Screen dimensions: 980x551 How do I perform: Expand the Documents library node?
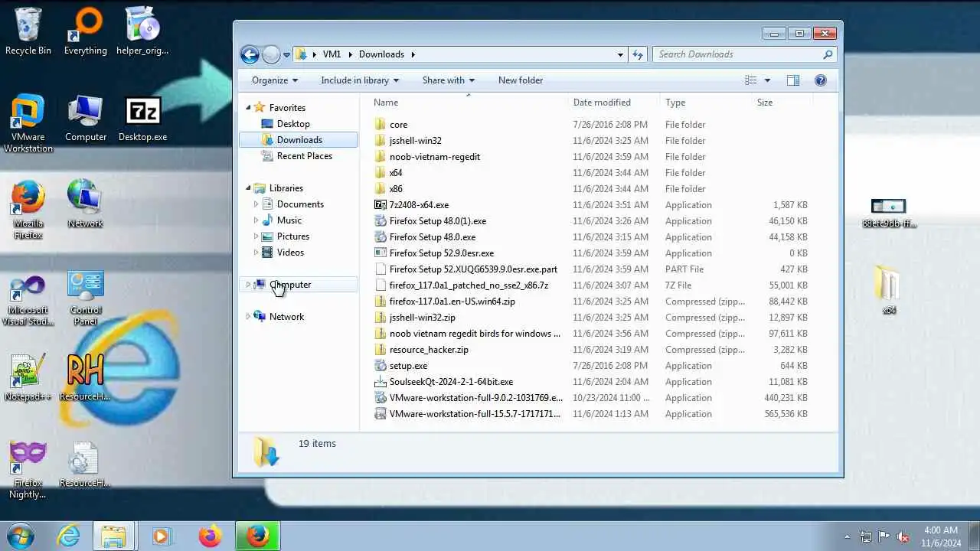click(256, 204)
